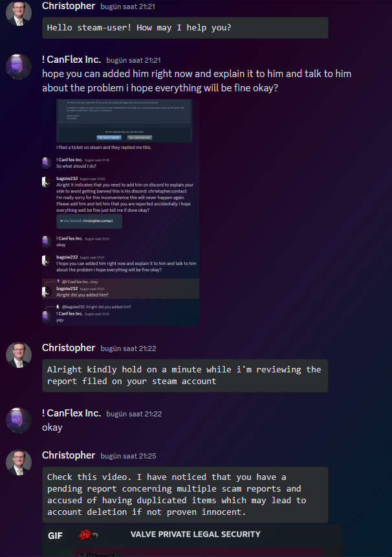Click the "Hello steam-user!" code block
The width and height of the screenshot is (392, 557).
[185, 28]
